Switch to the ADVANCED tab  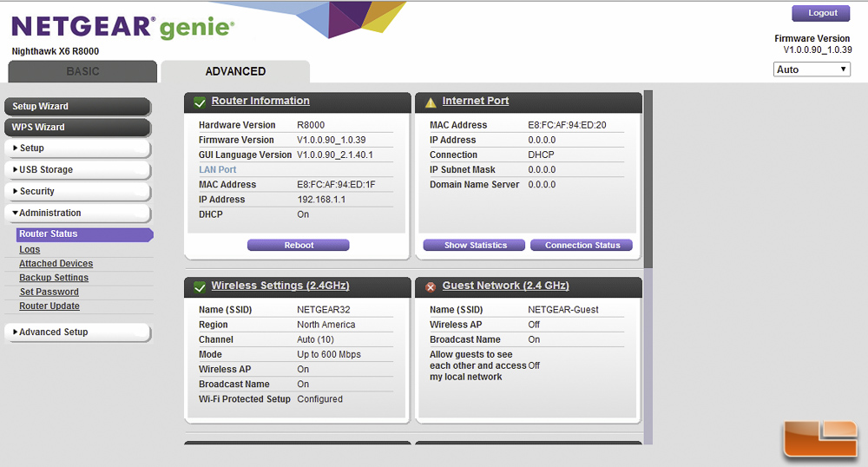tap(235, 71)
